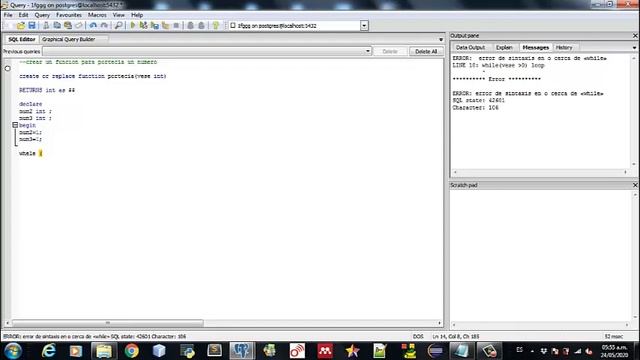Click the 'Ln 14, Col 8' status indicator
The image size is (640, 360).
pyautogui.click(x=456, y=337)
